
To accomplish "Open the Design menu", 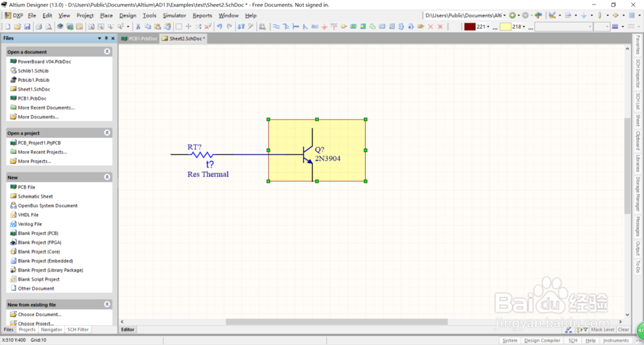I will coord(128,15).
